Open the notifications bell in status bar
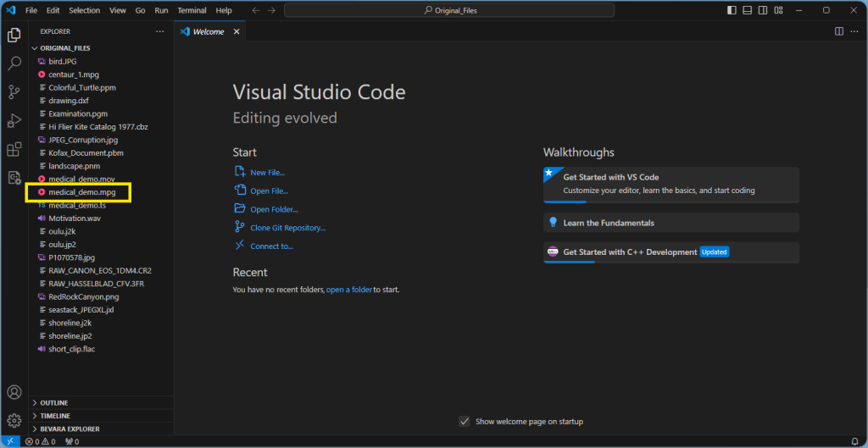The width and height of the screenshot is (868, 448). (x=854, y=441)
